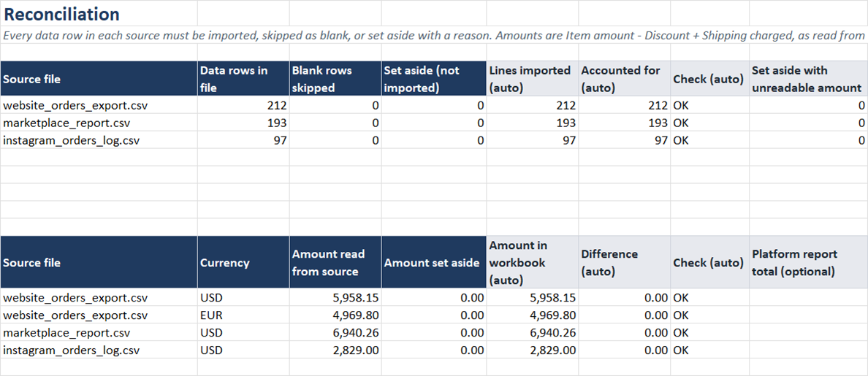Select the "Amount read from source" header
This screenshot has height=376, width=868.
[x=335, y=263]
